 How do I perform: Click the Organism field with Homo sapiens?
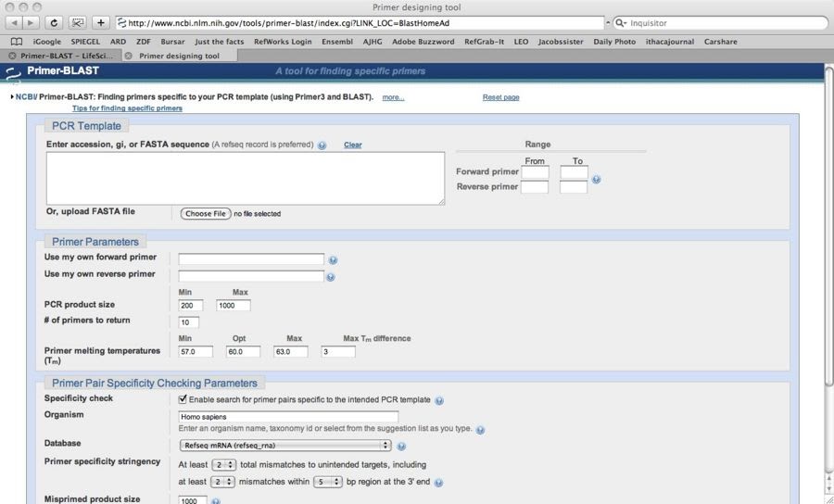tap(288, 417)
